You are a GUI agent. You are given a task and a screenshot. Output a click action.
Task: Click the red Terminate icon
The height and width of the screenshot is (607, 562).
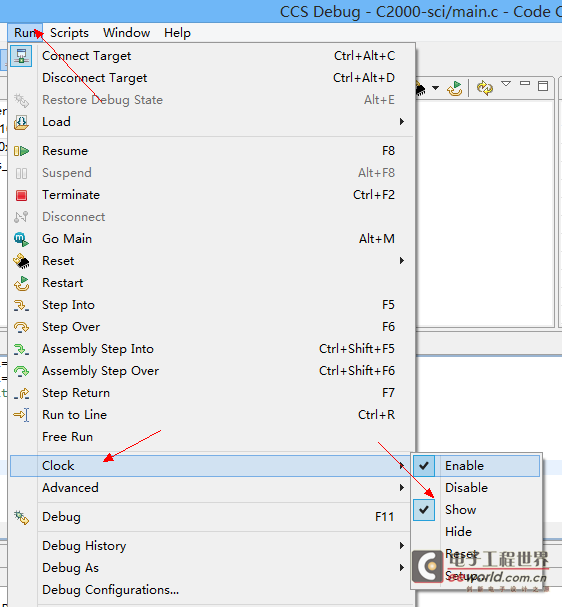21,195
